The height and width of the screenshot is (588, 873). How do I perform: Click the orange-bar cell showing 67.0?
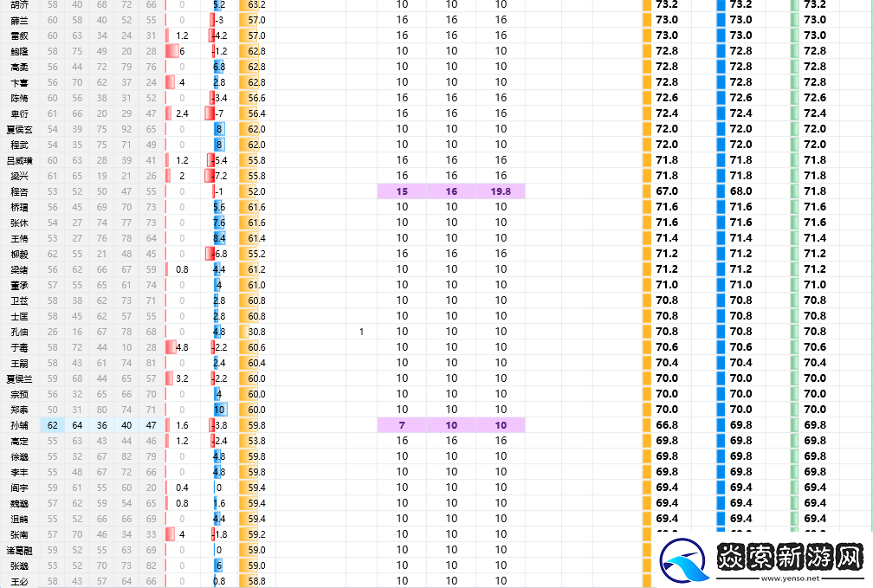666,191
